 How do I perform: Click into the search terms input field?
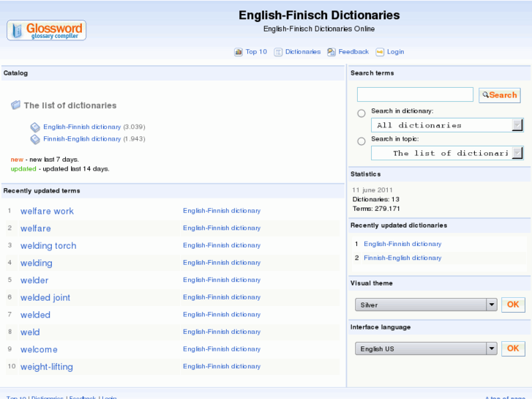pos(415,94)
